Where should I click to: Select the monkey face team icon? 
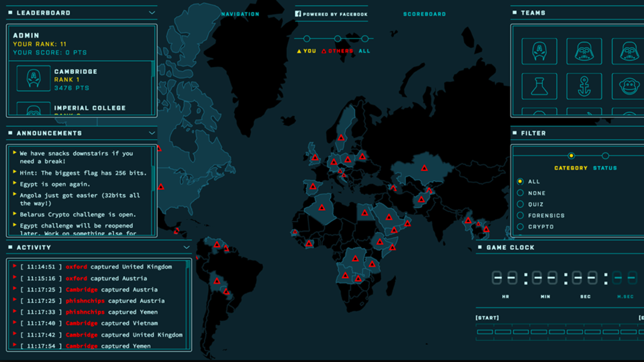pyautogui.click(x=628, y=86)
